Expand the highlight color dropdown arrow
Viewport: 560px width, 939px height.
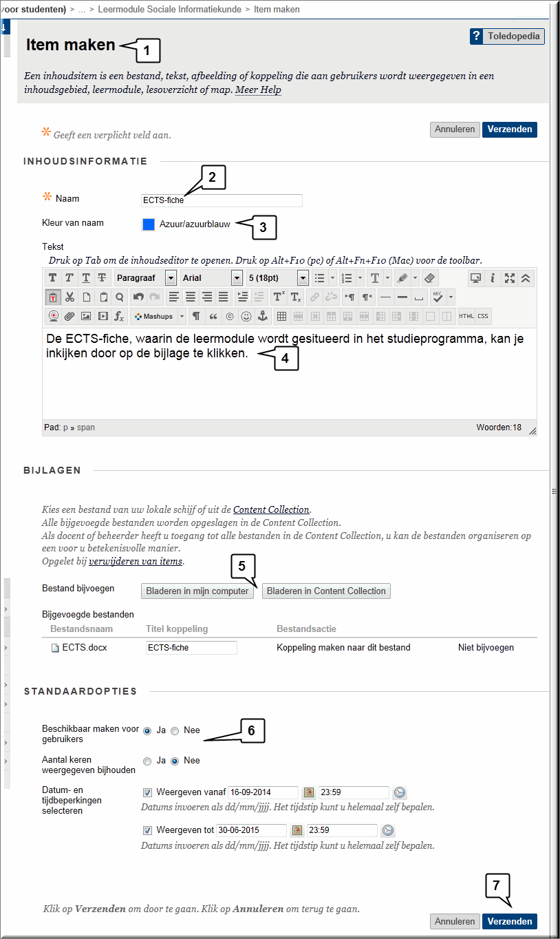tap(415, 278)
